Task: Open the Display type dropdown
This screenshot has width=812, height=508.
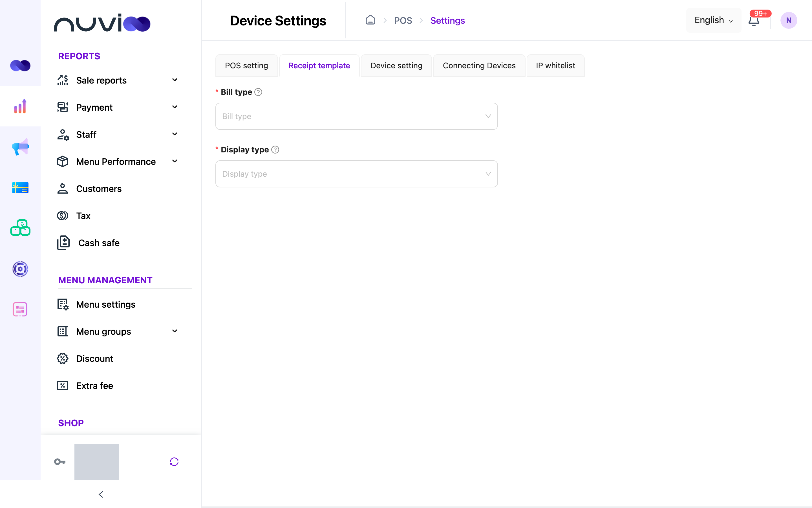Action: (x=356, y=174)
